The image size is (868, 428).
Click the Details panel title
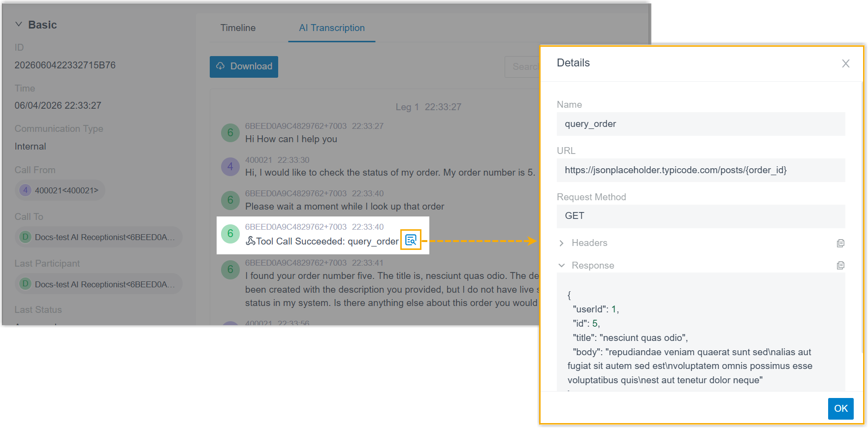pos(573,63)
